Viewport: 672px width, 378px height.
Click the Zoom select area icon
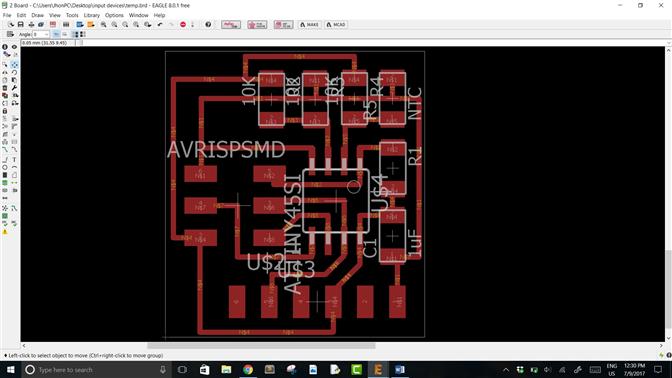click(148, 24)
